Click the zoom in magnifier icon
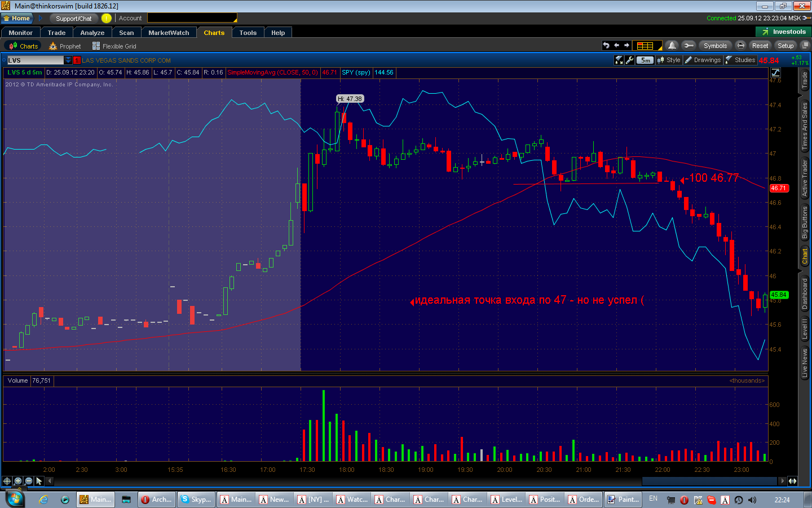The height and width of the screenshot is (508, 812). tap(17, 481)
